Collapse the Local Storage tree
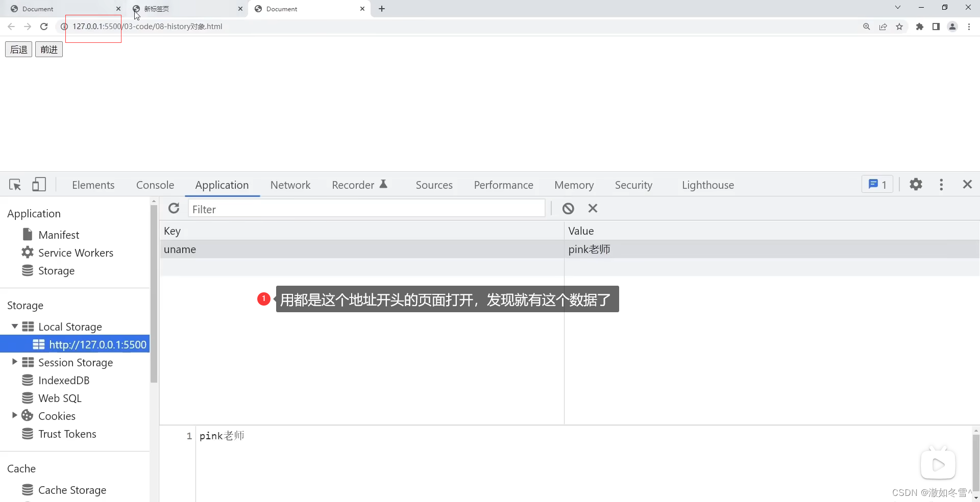 (14, 327)
